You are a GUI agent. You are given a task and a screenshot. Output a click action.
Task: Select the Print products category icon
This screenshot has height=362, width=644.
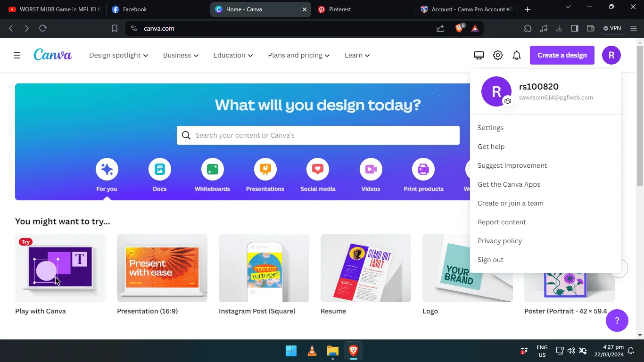[x=423, y=169]
